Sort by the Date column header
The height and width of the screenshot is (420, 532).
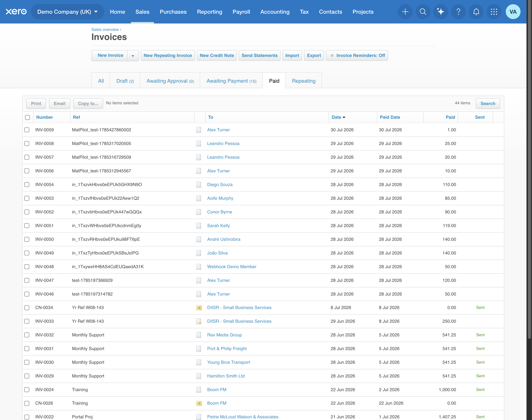pyautogui.click(x=338, y=117)
